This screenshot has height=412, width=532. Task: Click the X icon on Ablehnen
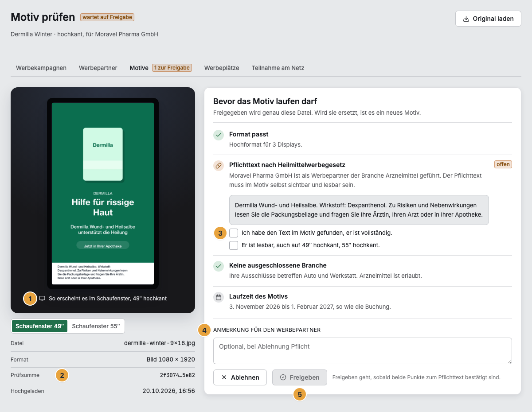224,377
